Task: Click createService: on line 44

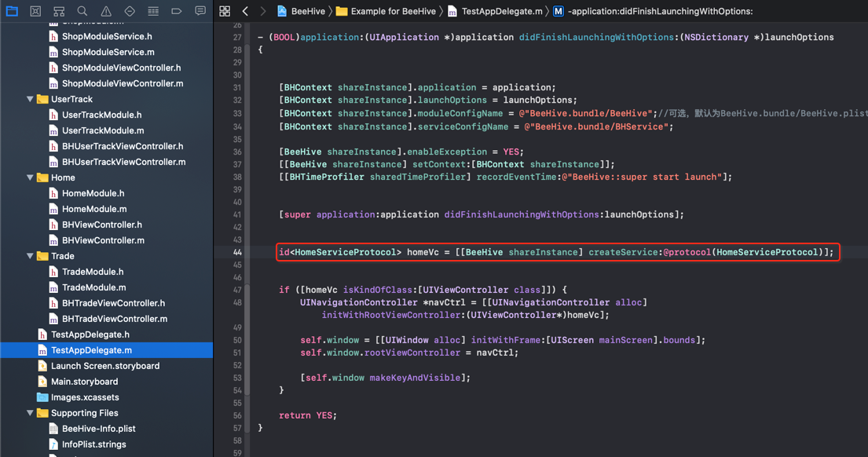Action: click(x=625, y=252)
